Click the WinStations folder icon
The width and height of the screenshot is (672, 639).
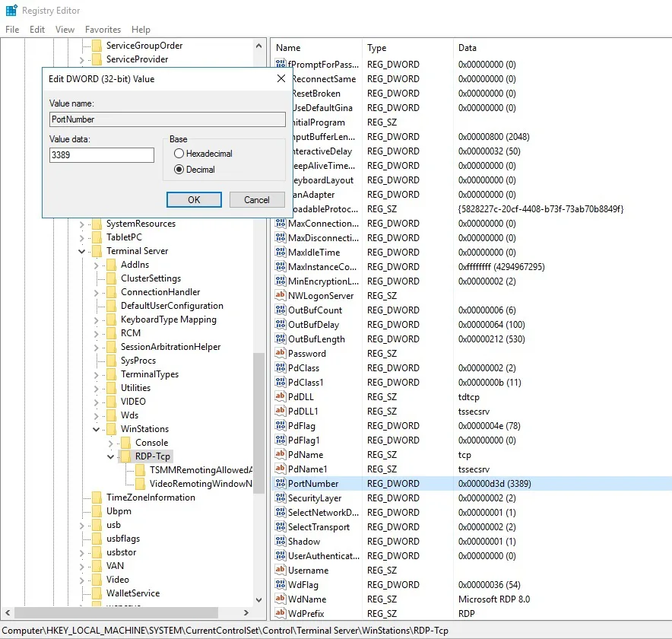111,429
